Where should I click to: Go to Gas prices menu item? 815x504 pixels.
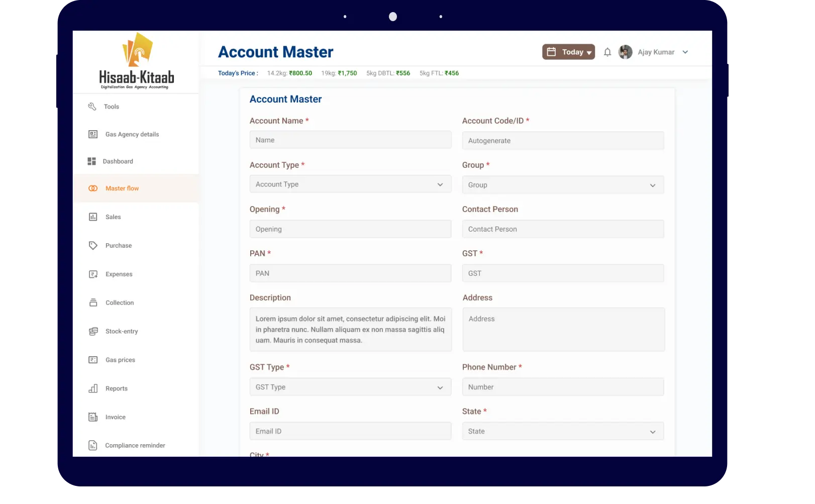click(x=120, y=360)
